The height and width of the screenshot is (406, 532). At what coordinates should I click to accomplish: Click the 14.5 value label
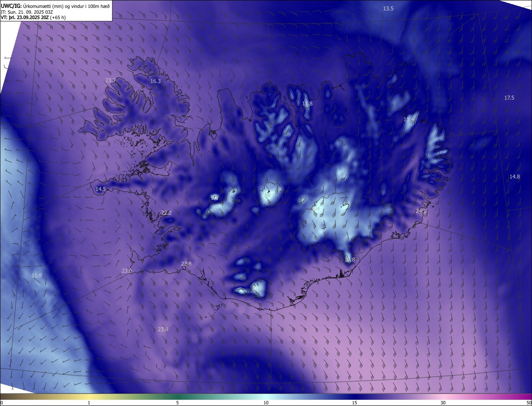[101, 189]
